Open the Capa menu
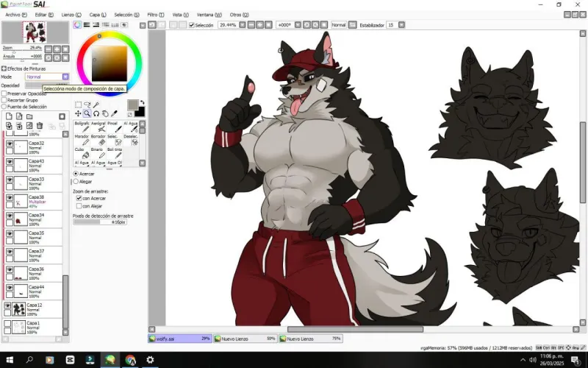 pos(98,15)
